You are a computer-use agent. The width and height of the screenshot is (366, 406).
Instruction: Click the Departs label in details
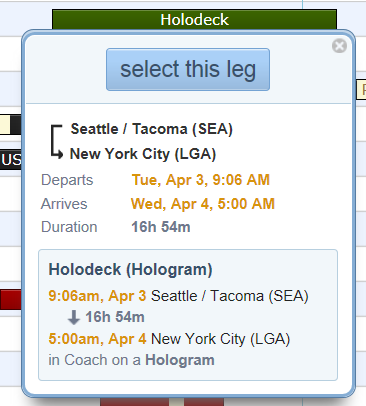67,180
